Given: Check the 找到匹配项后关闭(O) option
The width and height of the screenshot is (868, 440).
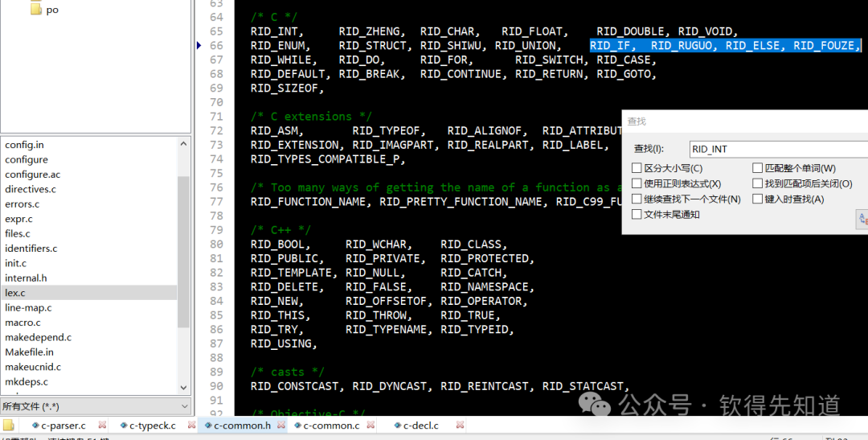Looking at the screenshot, I should click(757, 183).
